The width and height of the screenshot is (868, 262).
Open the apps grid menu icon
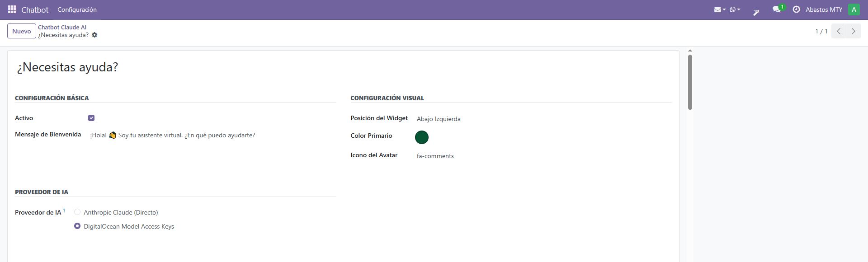[x=12, y=9]
